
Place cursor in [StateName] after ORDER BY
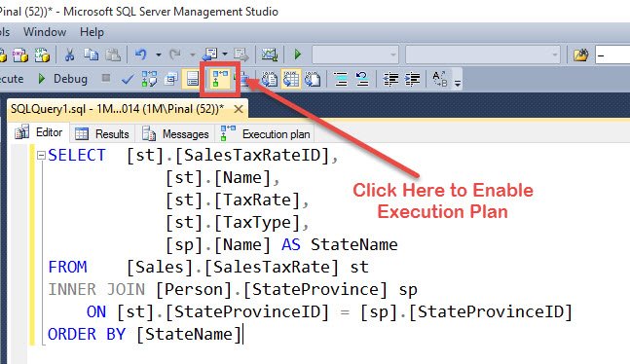pos(189,334)
